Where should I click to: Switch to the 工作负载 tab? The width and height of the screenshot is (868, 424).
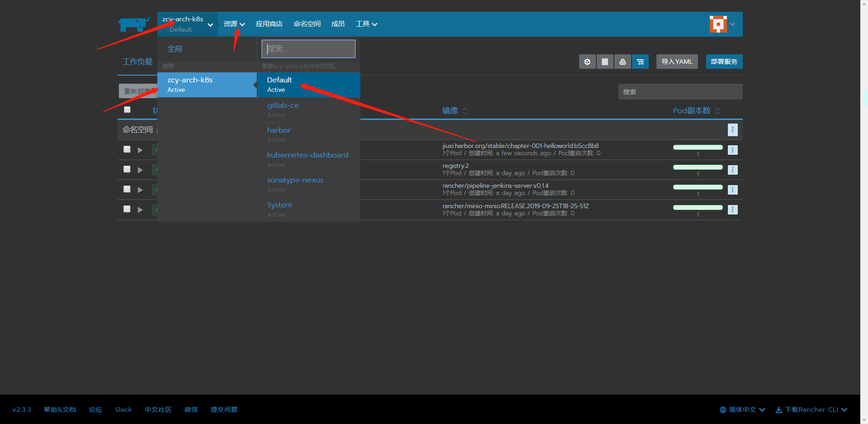(x=137, y=62)
